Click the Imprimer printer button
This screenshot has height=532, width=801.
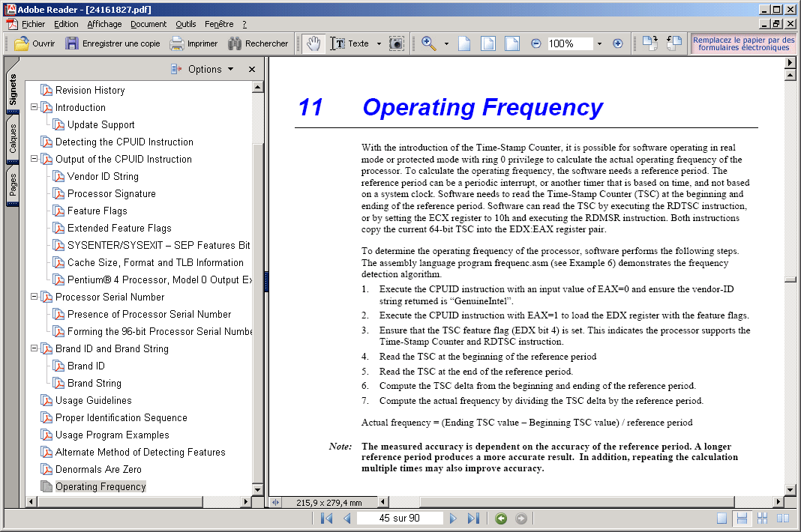coord(193,43)
